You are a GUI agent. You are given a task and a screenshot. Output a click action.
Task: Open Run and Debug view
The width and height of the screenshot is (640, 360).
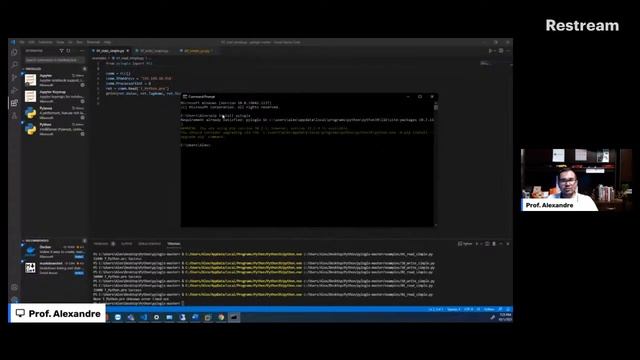(x=15, y=90)
